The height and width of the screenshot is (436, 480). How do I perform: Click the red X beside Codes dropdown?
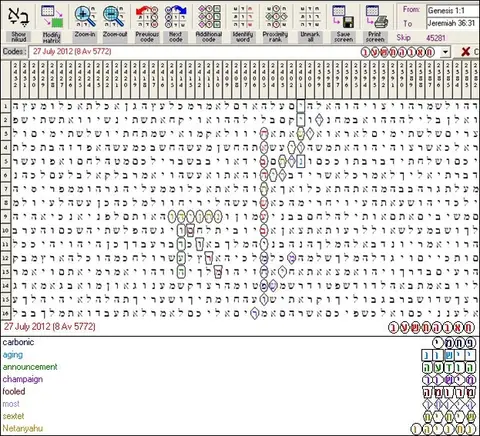pyautogui.click(x=466, y=52)
